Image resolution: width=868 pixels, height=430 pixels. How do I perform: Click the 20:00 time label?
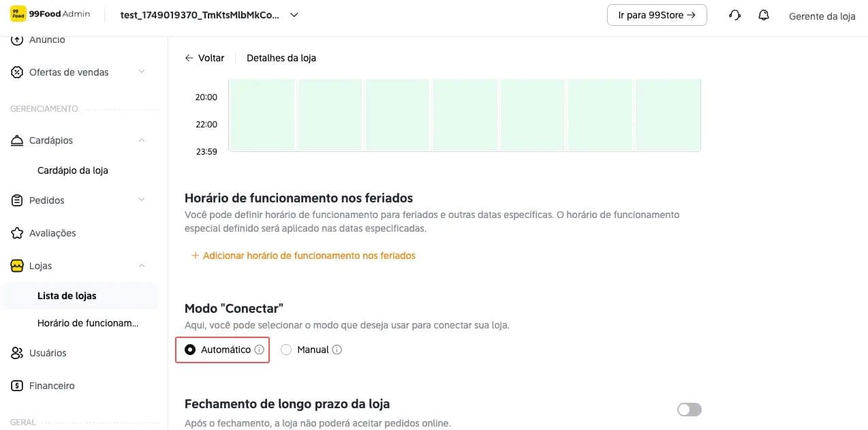coord(206,97)
